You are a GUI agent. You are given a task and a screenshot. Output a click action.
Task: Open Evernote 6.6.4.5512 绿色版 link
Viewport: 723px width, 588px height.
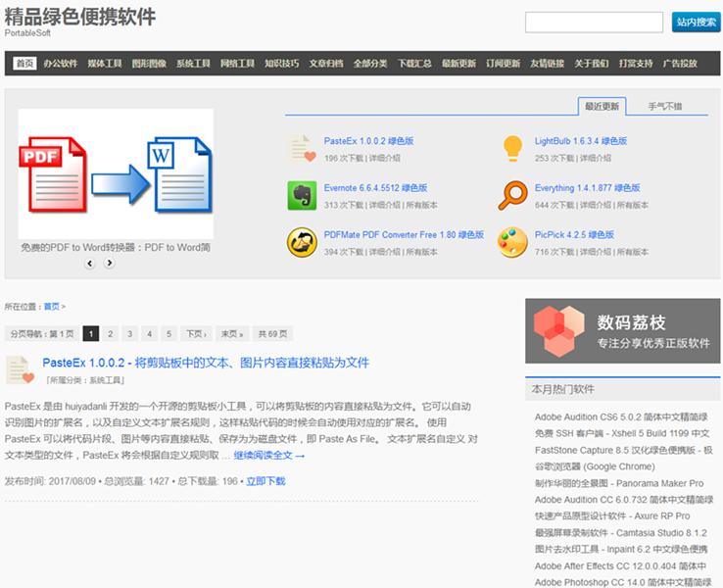tap(376, 188)
